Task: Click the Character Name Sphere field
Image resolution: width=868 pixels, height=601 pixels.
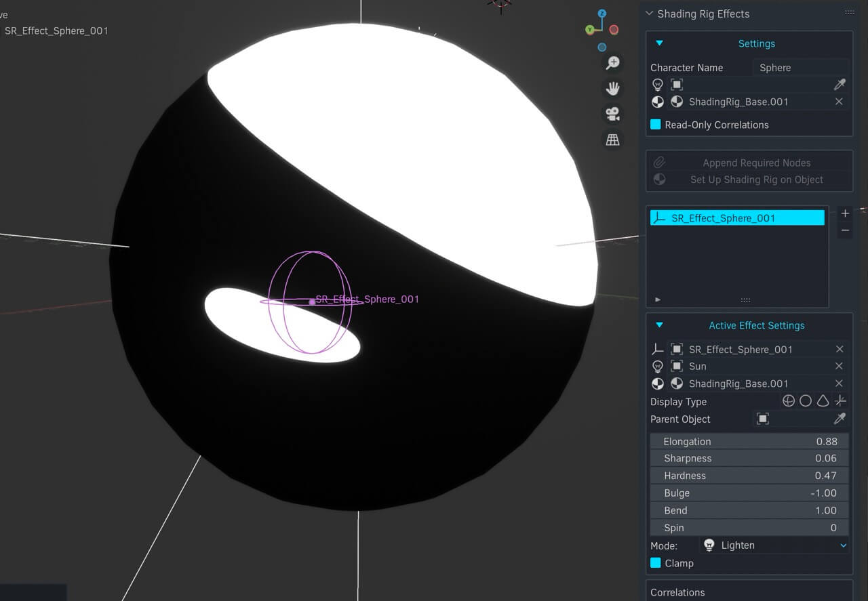Action: [x=801, y=68]
